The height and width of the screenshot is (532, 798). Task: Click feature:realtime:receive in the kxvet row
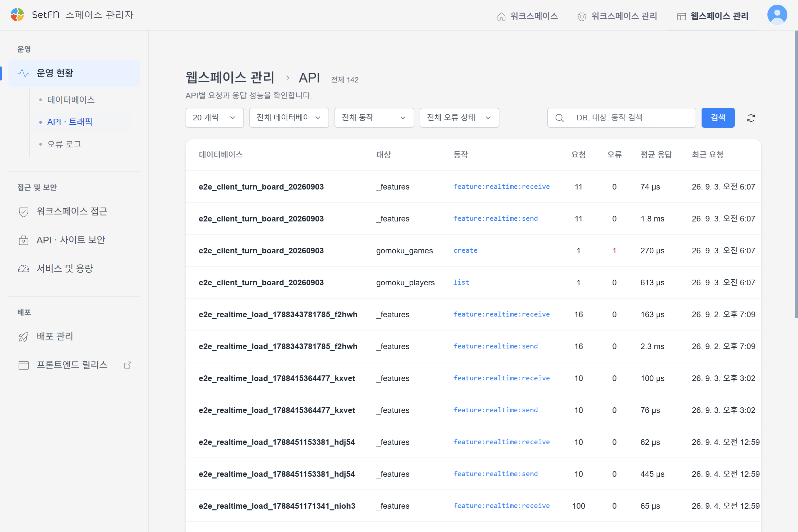tap(501, 378)
